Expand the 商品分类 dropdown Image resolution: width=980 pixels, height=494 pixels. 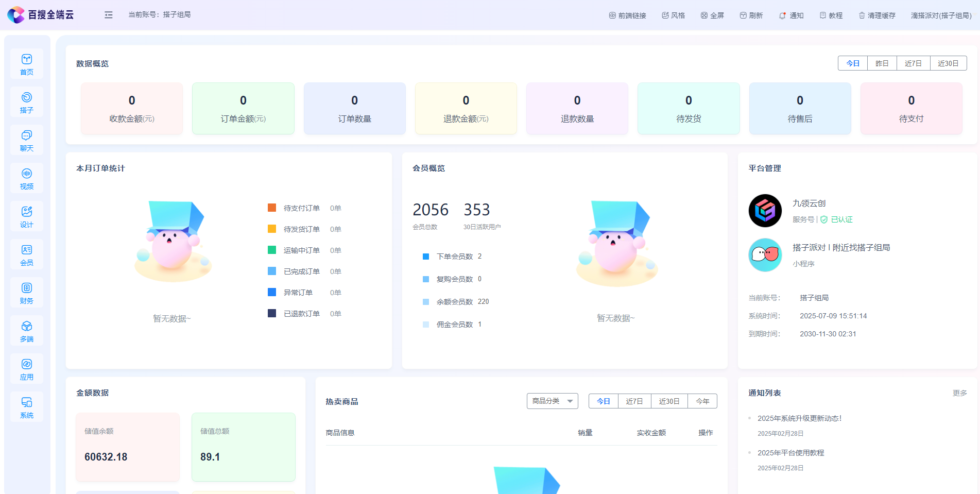click(552, 401)
